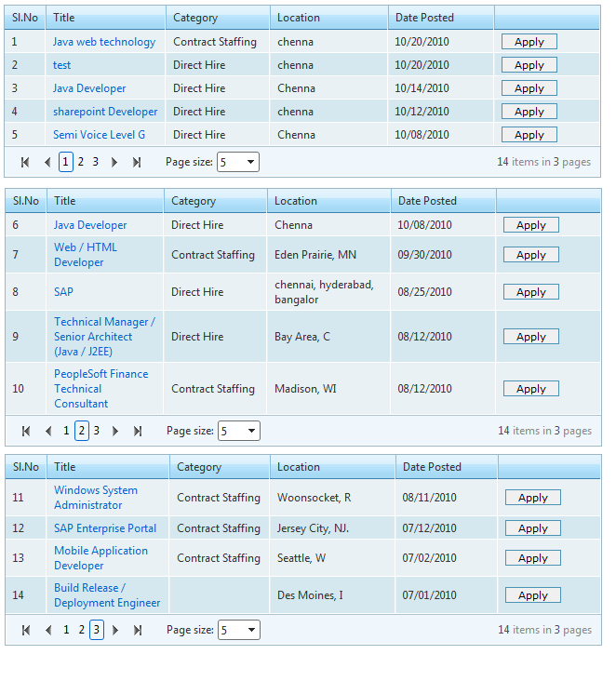
Task: Open Mobile Application Developer link
Action: pyautogui.click(x=101, y=558)
